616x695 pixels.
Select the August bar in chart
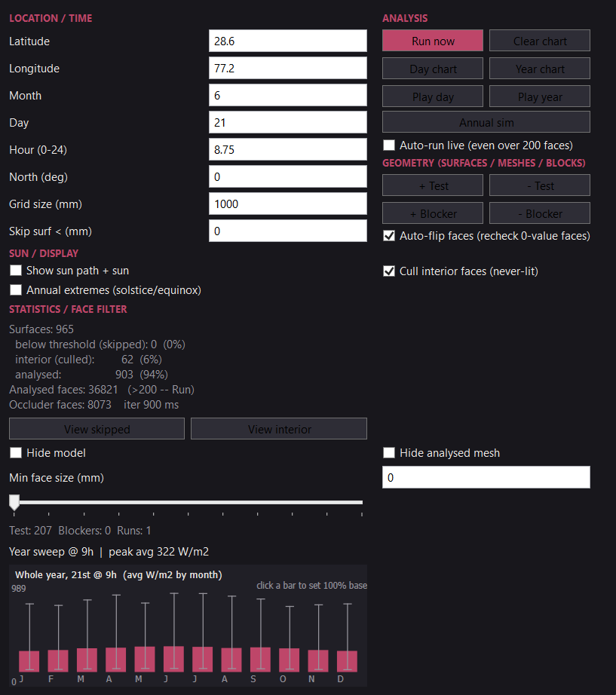click(x=231, y=660)
